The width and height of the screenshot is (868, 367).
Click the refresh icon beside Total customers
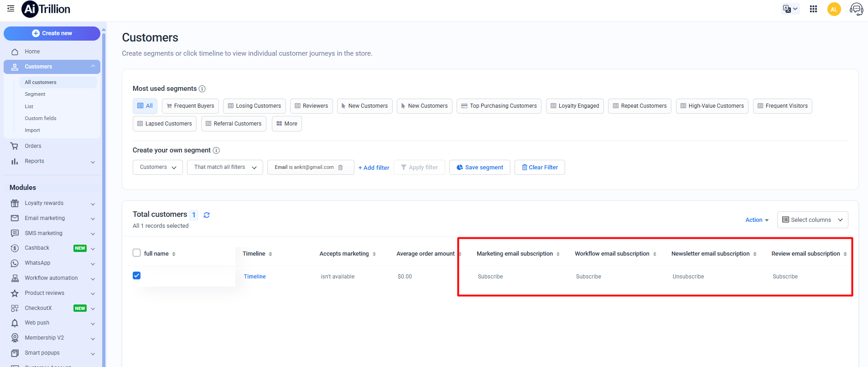coord(207,215)
